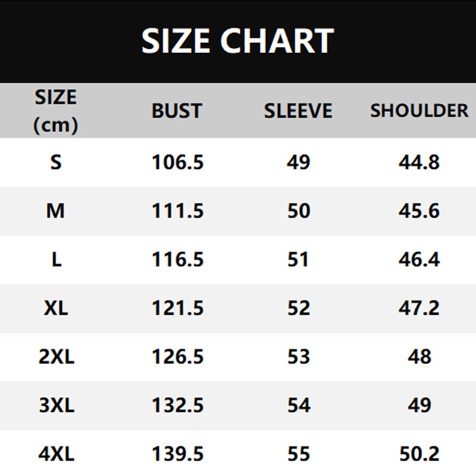The height and width of the screenshot is (476, 476).
Task: Click the 2XL size row label
Action: point(56,357)
